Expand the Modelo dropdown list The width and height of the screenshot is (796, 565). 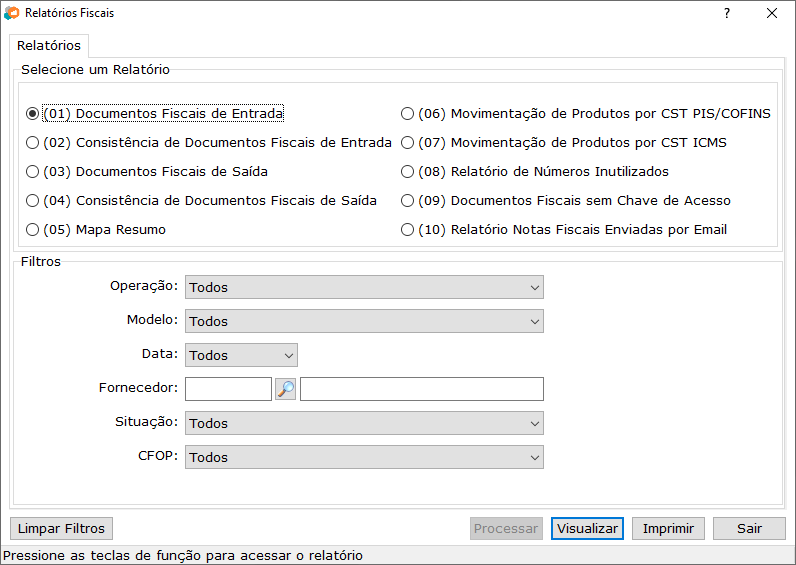tap(364, 321)
